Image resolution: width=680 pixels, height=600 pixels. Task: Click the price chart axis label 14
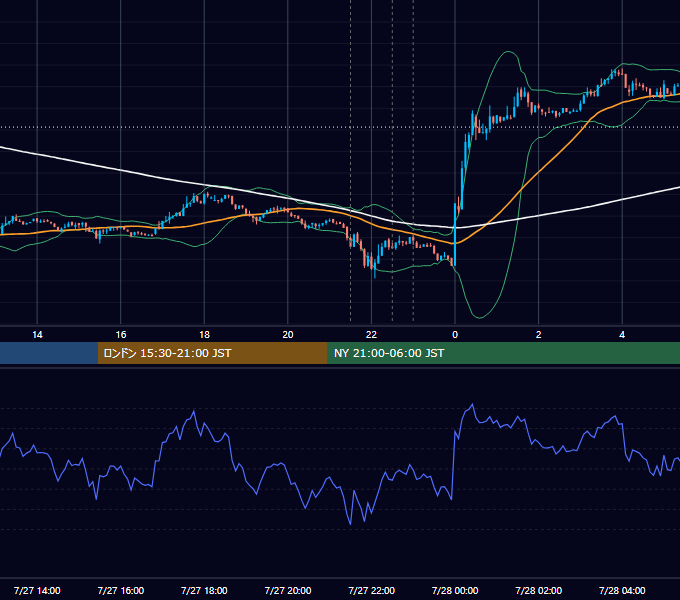[x=37, y=335]
